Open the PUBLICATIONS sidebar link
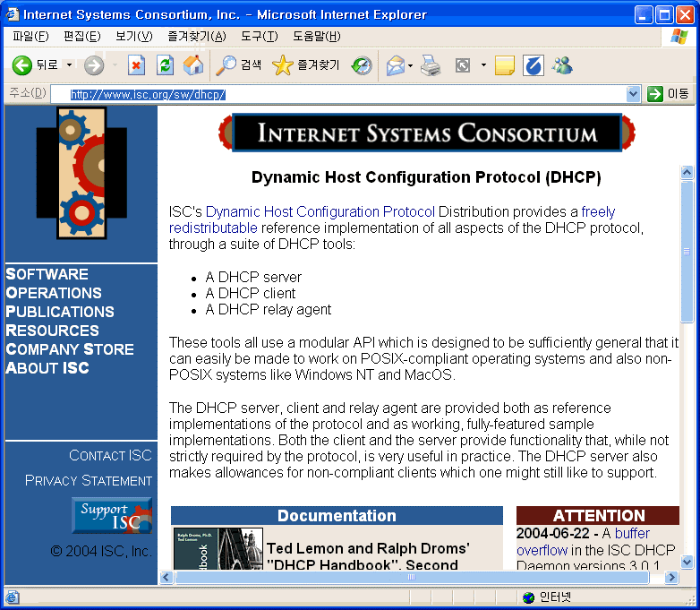 click(60, 312)
